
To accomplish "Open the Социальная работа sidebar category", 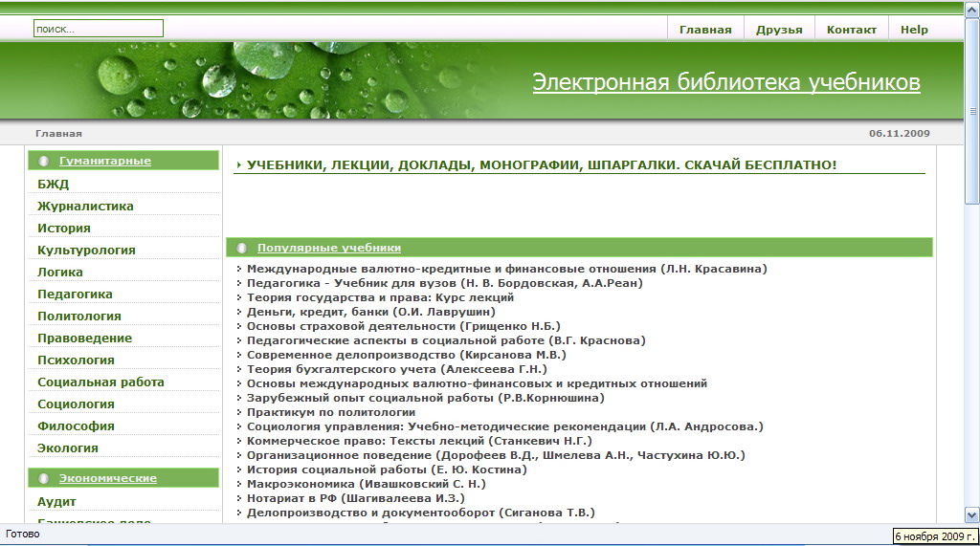I will pyautogui.click(x=100, y=382).
